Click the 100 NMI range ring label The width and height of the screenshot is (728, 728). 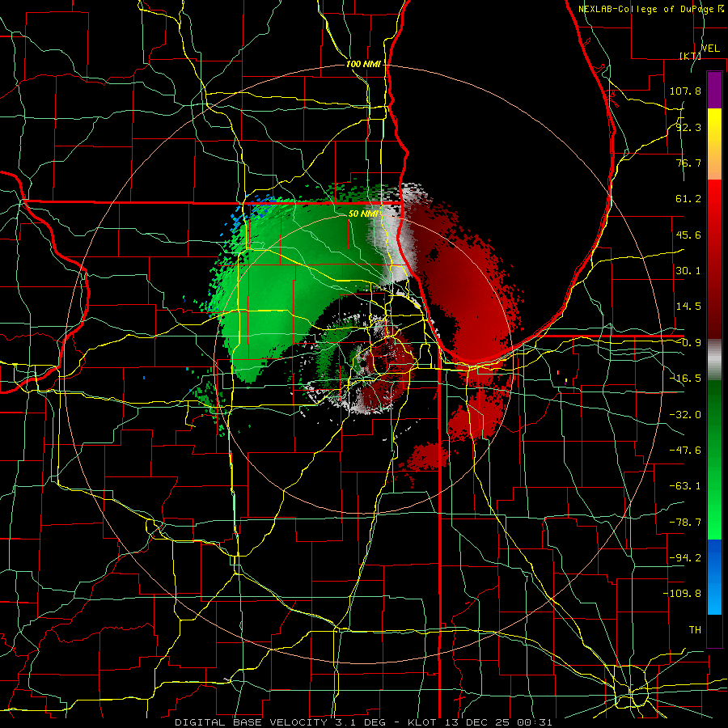click(x=363, y=64)
